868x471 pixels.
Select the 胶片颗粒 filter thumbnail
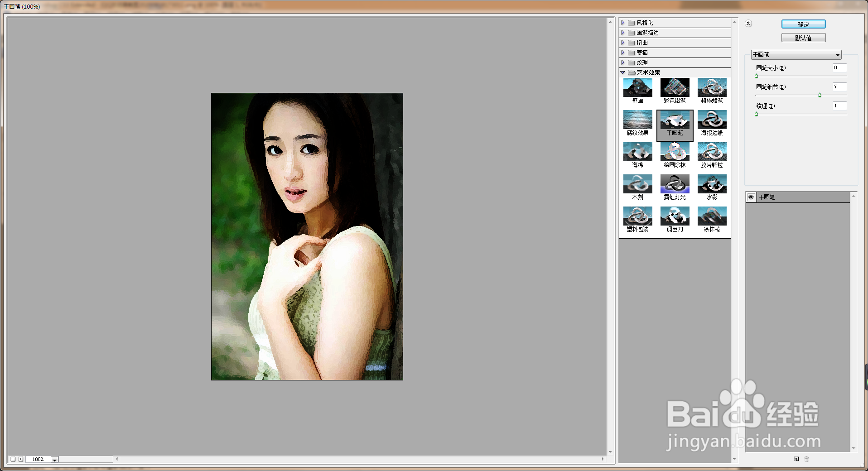(712, 152)
